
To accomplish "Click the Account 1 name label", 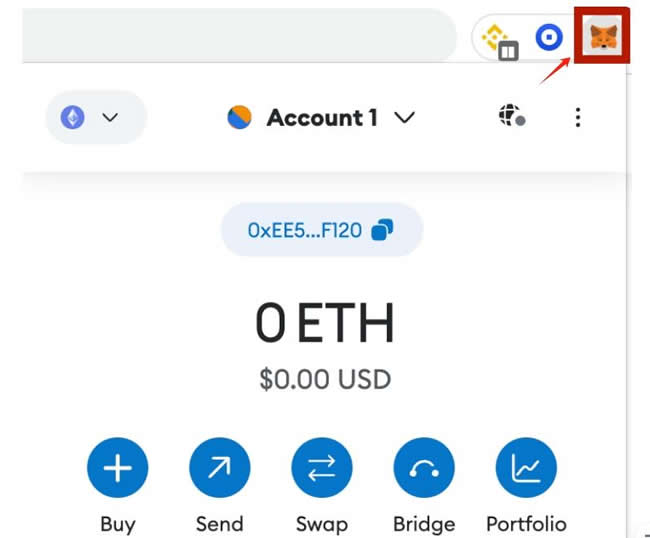I will (321, 118).
